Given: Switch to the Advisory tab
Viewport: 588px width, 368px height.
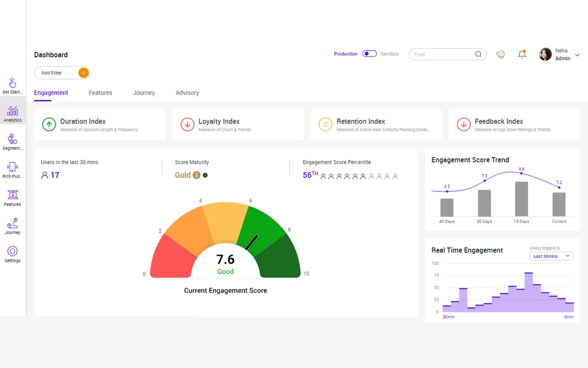Looking at the screenshot, I should point(187,93).
